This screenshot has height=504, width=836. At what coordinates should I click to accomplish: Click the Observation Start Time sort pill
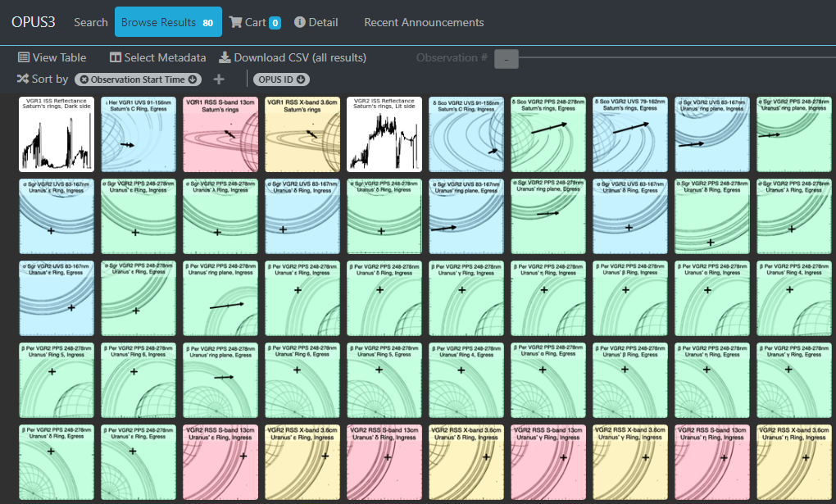point(138,79)
